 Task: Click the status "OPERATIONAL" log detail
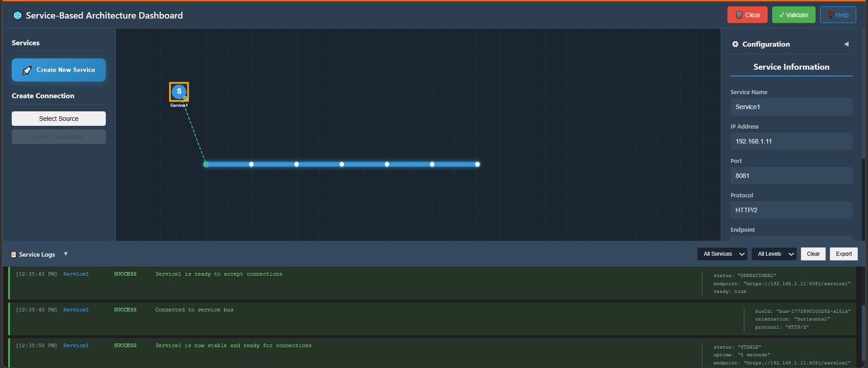click(x=745, y=275)
